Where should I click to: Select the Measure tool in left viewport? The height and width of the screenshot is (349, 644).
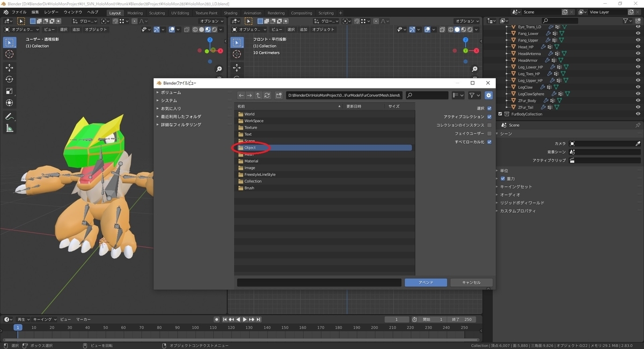[x=9, y=128]
